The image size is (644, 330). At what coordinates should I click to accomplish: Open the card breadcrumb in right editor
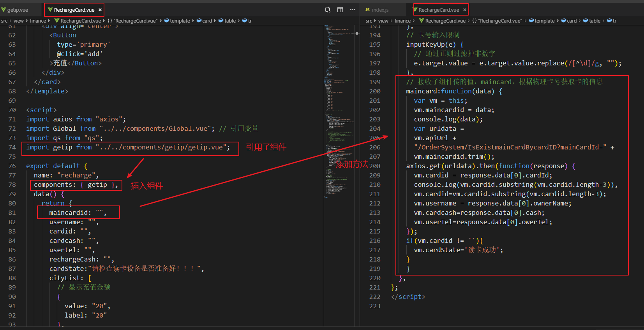coord(569,21)
